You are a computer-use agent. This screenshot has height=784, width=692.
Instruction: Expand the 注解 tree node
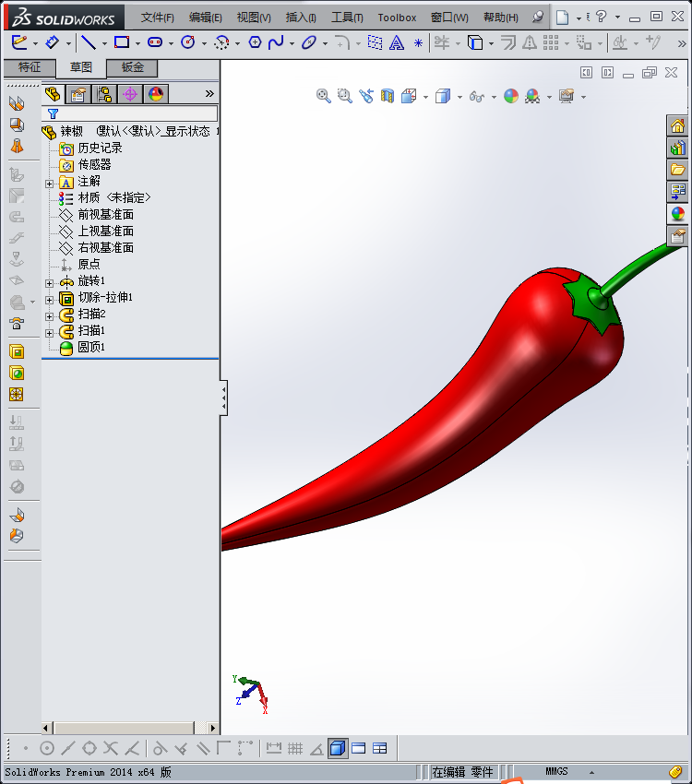pos(49,184)
